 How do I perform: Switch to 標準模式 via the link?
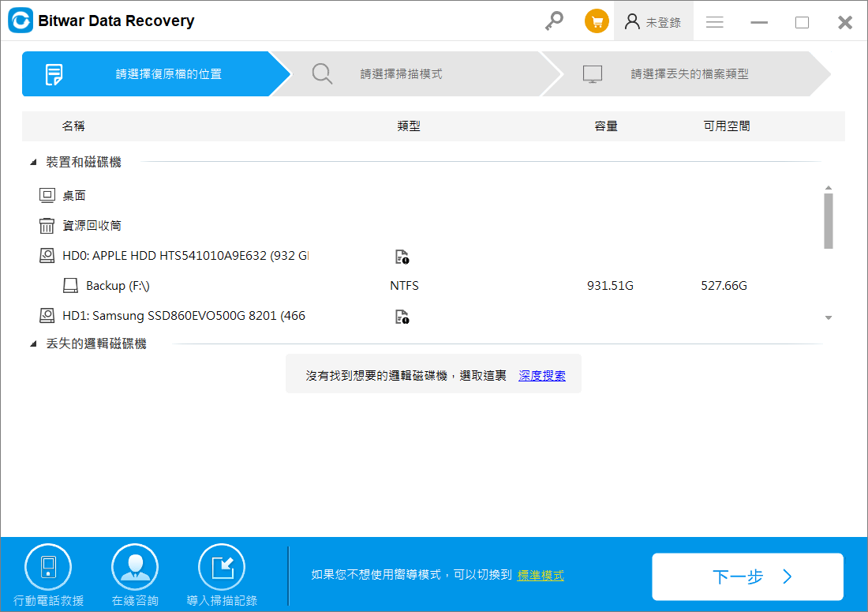click(541, 576)
